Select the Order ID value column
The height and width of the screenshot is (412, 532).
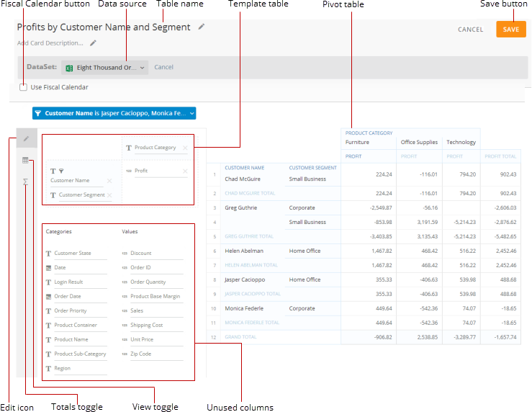[140, 267]
